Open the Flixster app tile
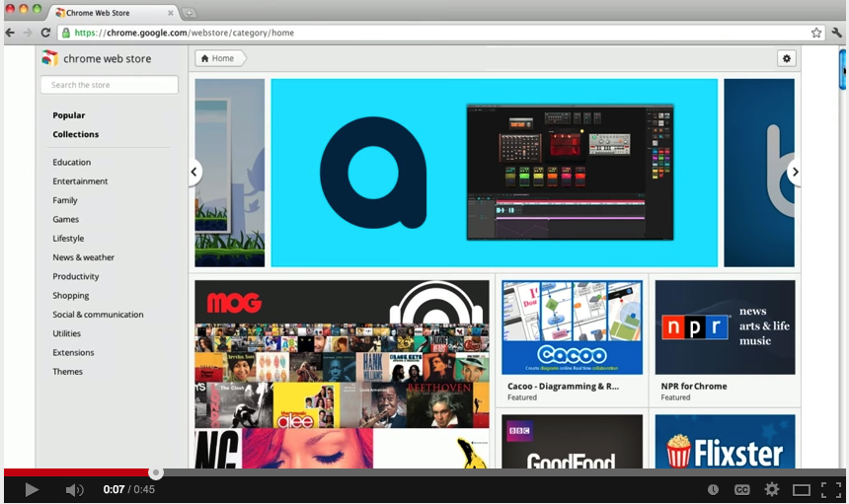 point(725,441)
